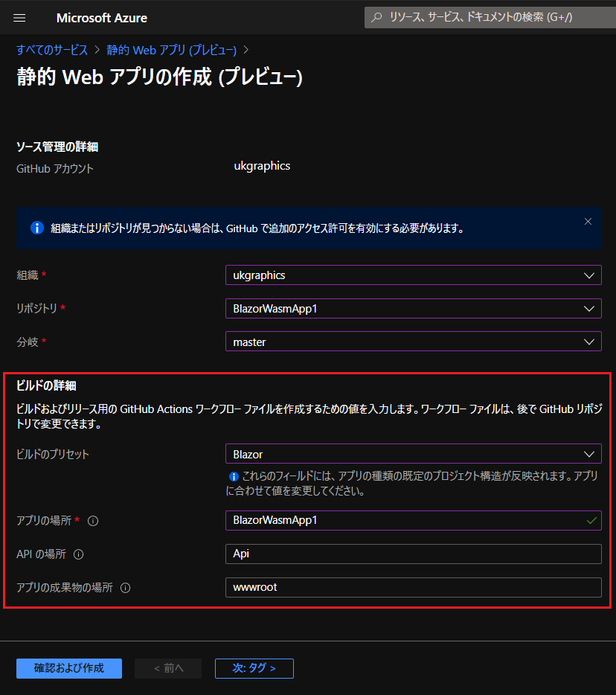Click the 次: タグ button
The image size is (616, 695).
click(254, 668)
